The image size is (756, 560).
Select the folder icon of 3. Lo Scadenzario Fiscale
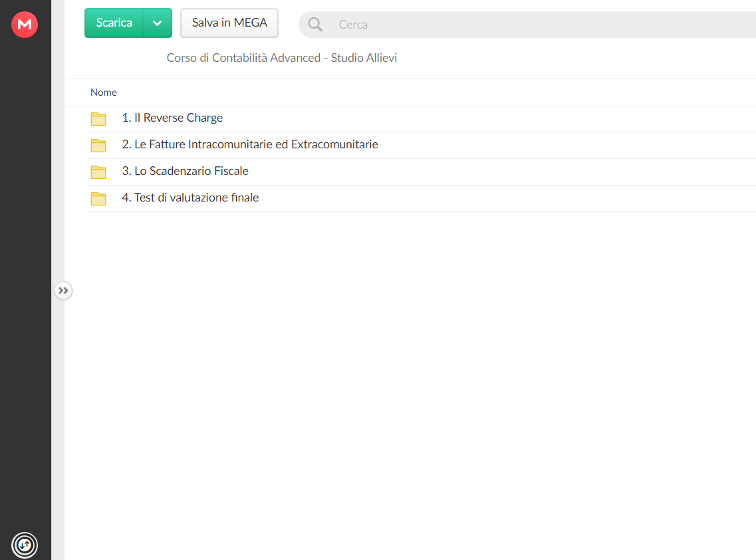pyautogui.click(x=98, y=172)
